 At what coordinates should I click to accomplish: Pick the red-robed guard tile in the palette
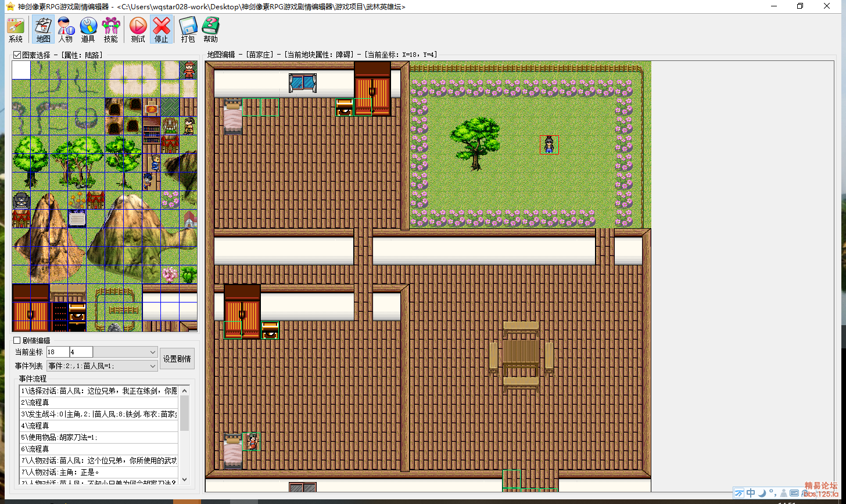point(189,70)
